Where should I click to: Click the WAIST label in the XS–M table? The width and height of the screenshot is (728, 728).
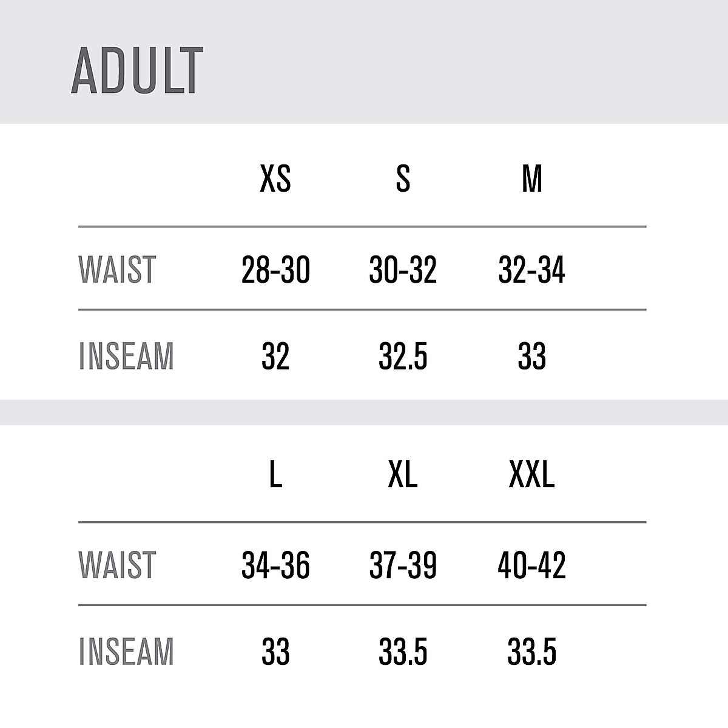pos(118,270)
